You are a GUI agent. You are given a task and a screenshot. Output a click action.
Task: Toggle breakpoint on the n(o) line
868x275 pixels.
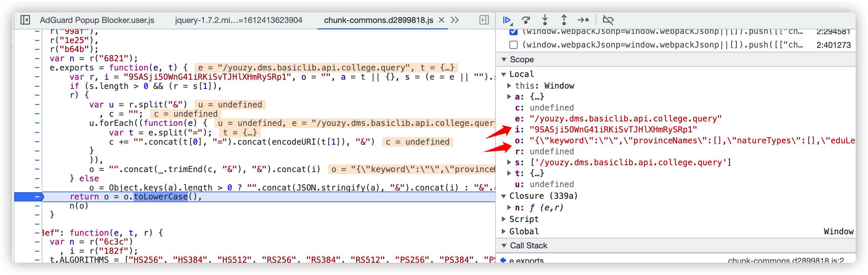pyautogui.click(x=37, y=206)
